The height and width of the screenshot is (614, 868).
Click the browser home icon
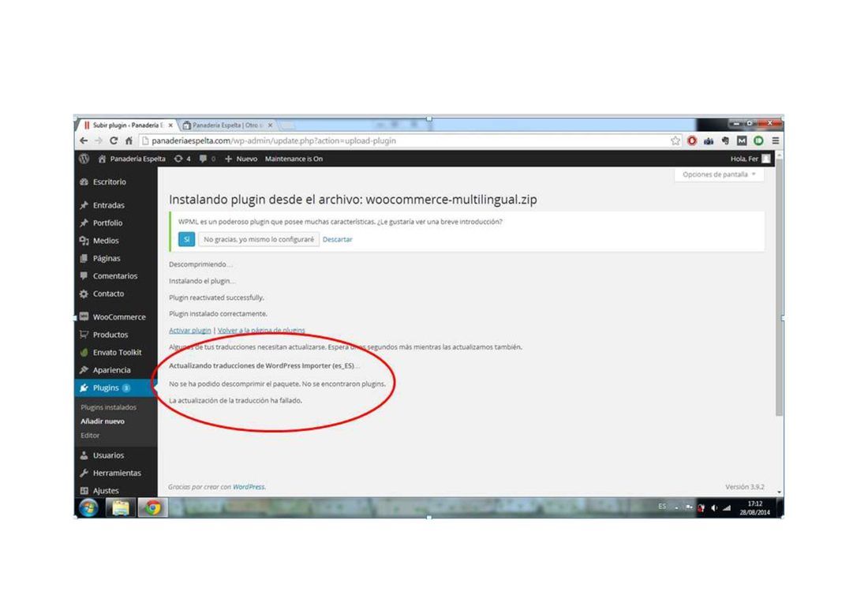tap(129, 141)
